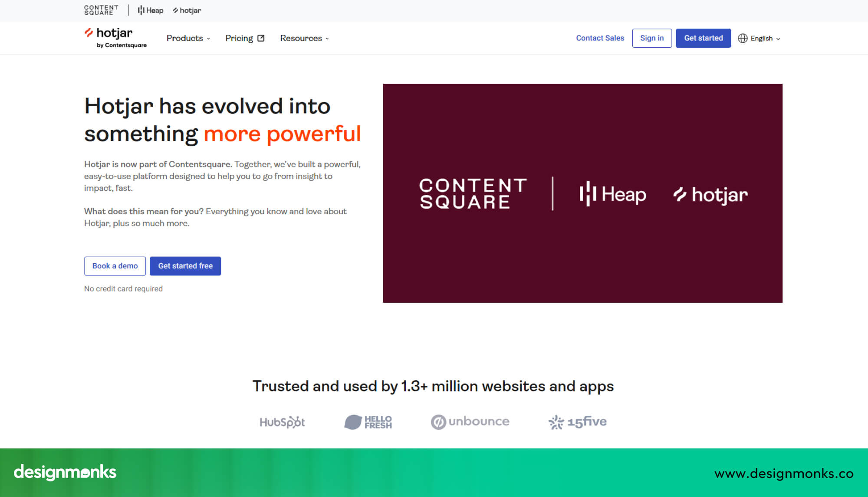The height and width of the screenshot is (497, 868).
Task: Open the Heap logo link in top bar
Action: pyautogui.click(x=151, y=10)
